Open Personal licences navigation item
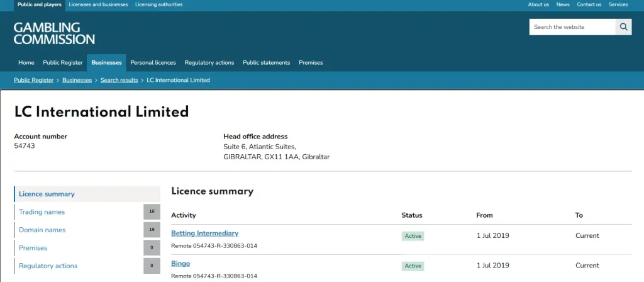Viewport: 644px width, 282px height. 153,63
